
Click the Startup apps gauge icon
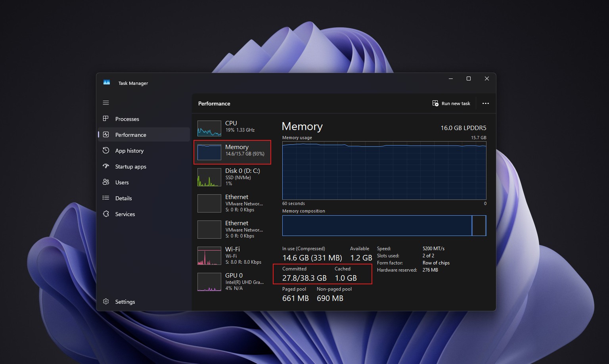point(106,166)
